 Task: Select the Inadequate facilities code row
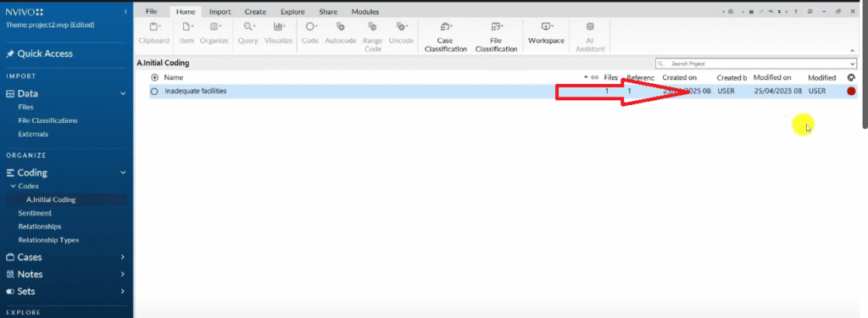pos(504,92)
